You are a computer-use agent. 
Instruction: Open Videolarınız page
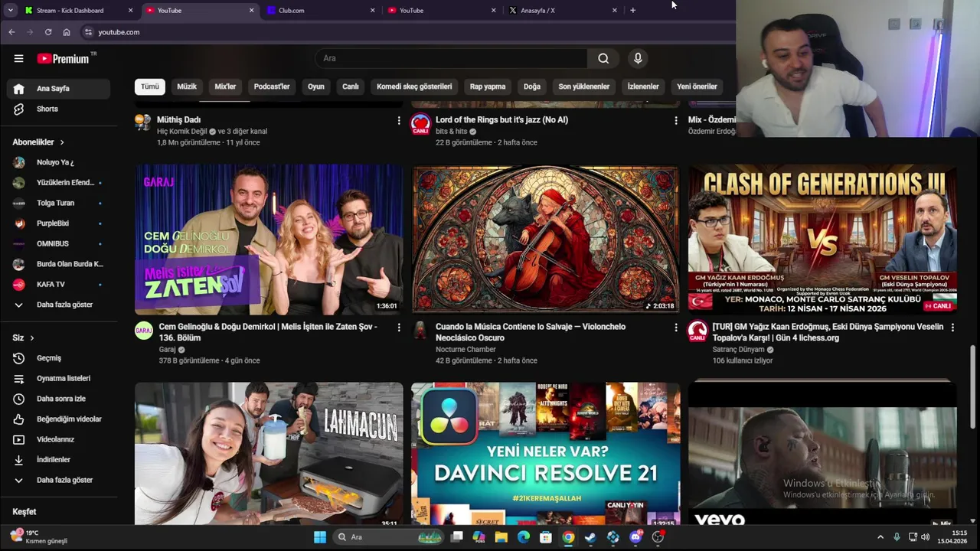pyautogui.click(x=58, y=439)
